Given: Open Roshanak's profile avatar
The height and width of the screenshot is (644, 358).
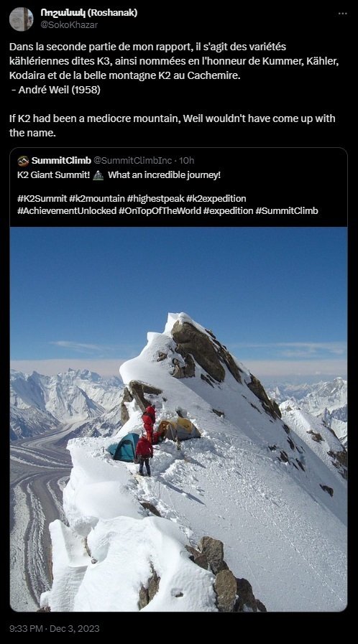Looking at the screenshot, I should click(x=22, y=19).
